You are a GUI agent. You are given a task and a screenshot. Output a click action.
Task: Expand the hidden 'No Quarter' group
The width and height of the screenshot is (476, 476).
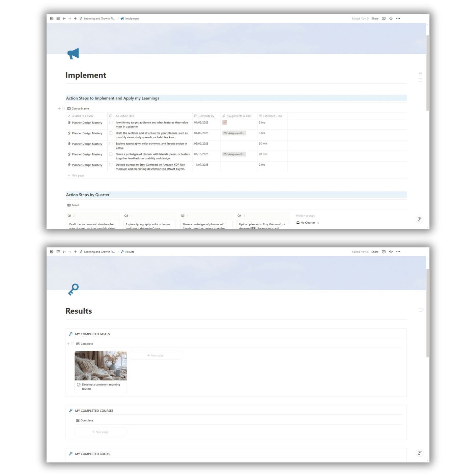click(x=307, y=223)
